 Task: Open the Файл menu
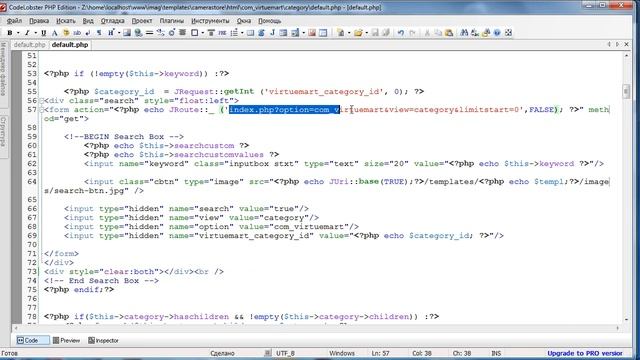coord(14,21)
